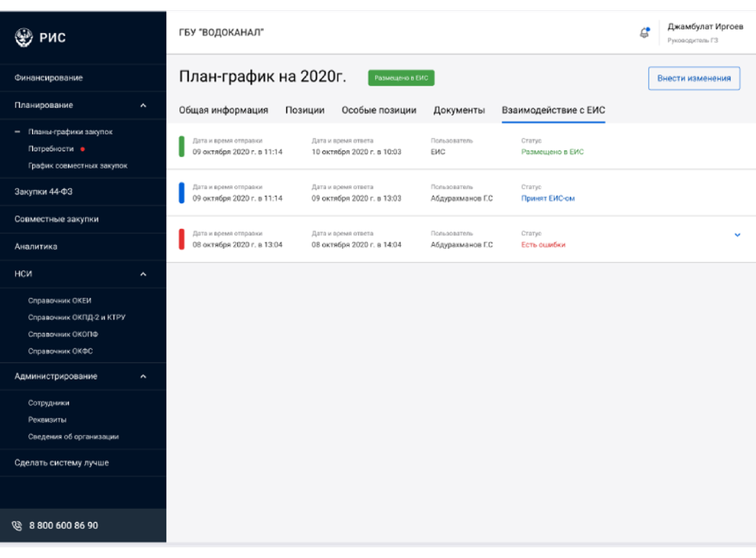Open Совместные закупки menu item

point(57,219)
